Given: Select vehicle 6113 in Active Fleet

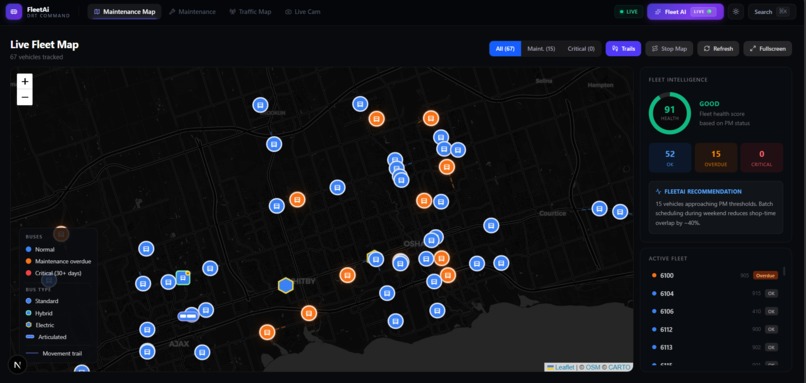Looking at the screenshot, I should coord(715,348).
